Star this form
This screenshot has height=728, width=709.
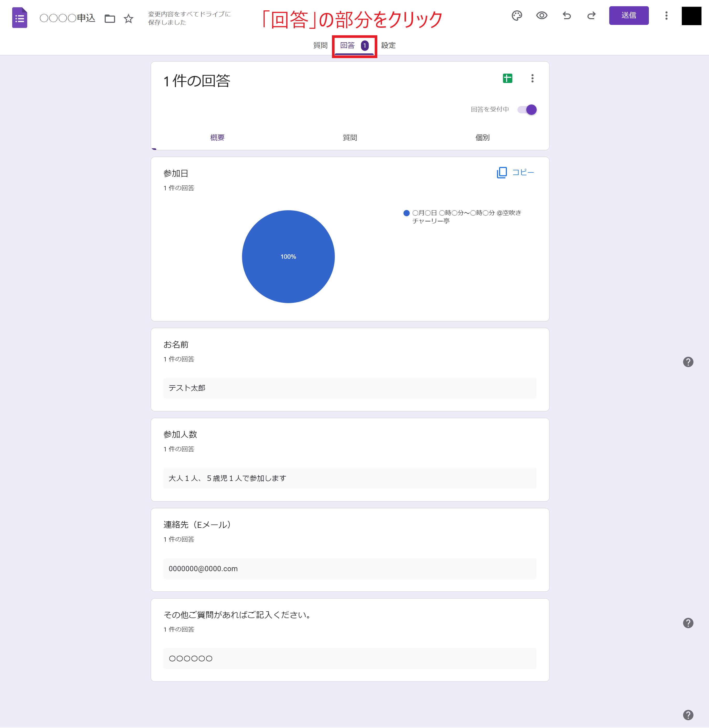129,18
